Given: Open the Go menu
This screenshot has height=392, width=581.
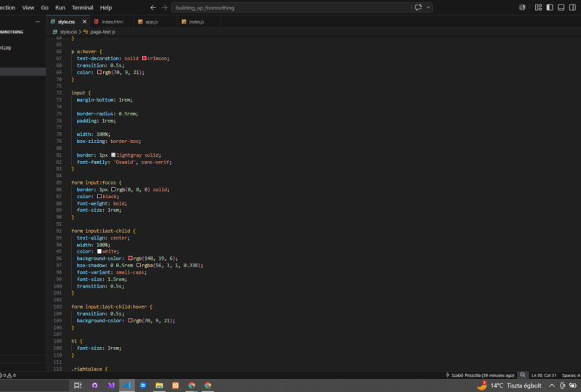Looking at the screenshot, I should [44, 7].
